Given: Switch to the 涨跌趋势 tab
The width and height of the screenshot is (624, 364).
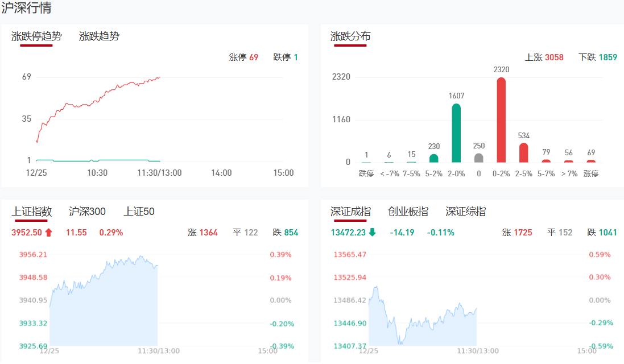Looking at the screenshot, I should (x=99, y=36).
